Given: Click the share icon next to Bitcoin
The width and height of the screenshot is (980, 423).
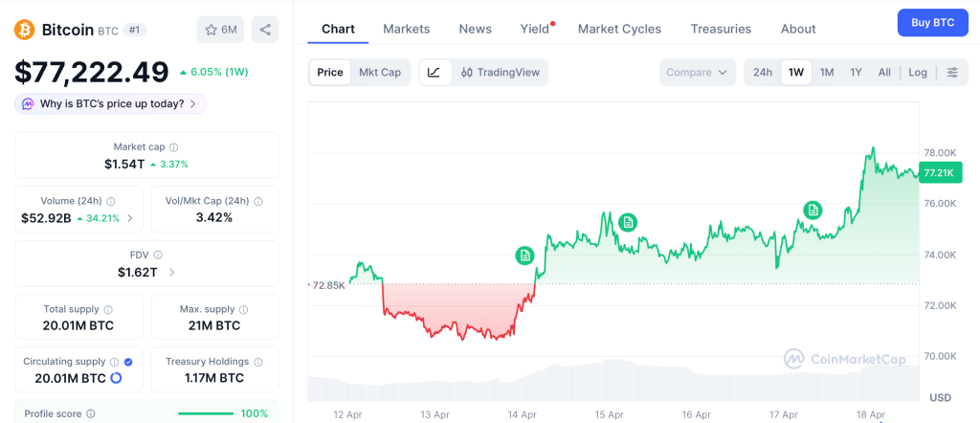Looking at the screenshot, I should point(265,30).
